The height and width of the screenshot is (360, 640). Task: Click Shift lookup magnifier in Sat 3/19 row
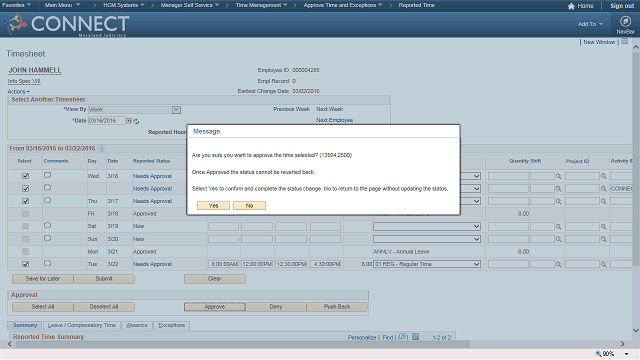(558, 227)
